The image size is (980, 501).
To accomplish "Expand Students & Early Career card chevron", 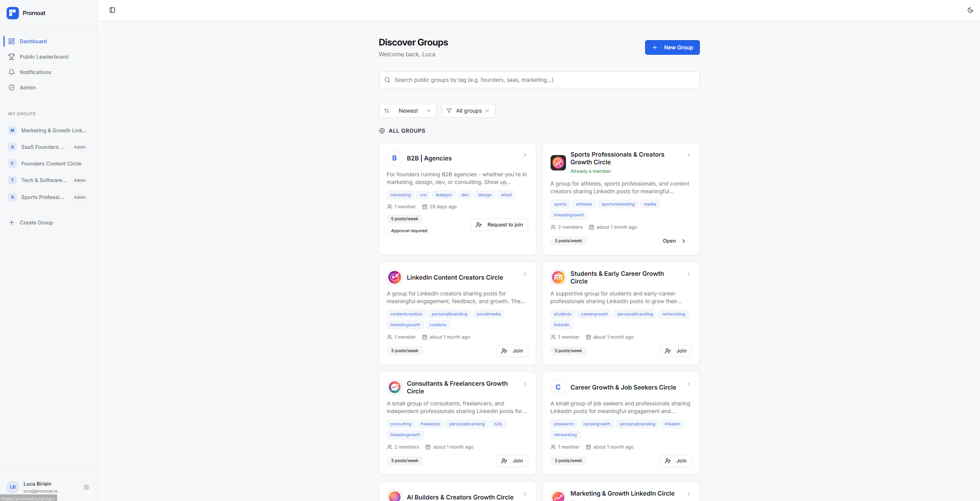I will tap(689, 274).
